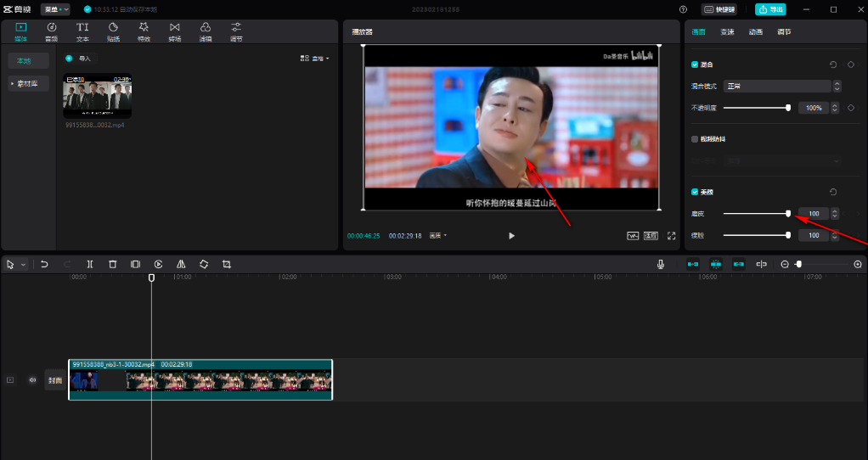
Task: Click the undo icon in timeline toolbar
Action: click(44, 264)
